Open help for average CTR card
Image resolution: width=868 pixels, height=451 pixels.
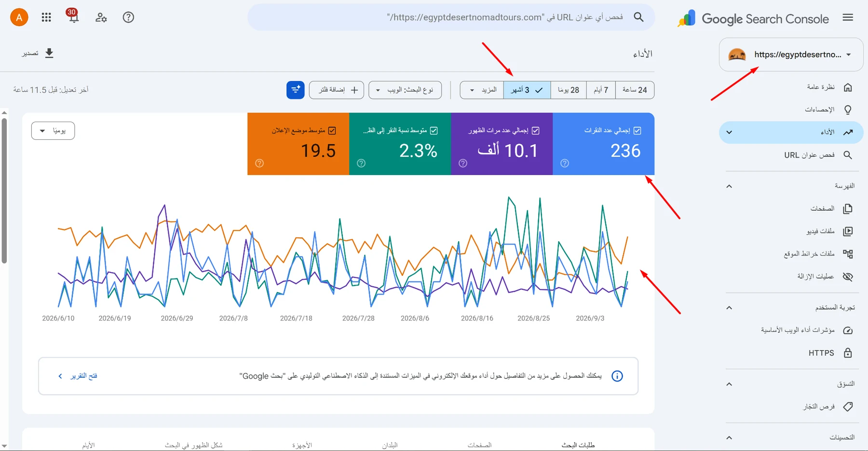361,164
